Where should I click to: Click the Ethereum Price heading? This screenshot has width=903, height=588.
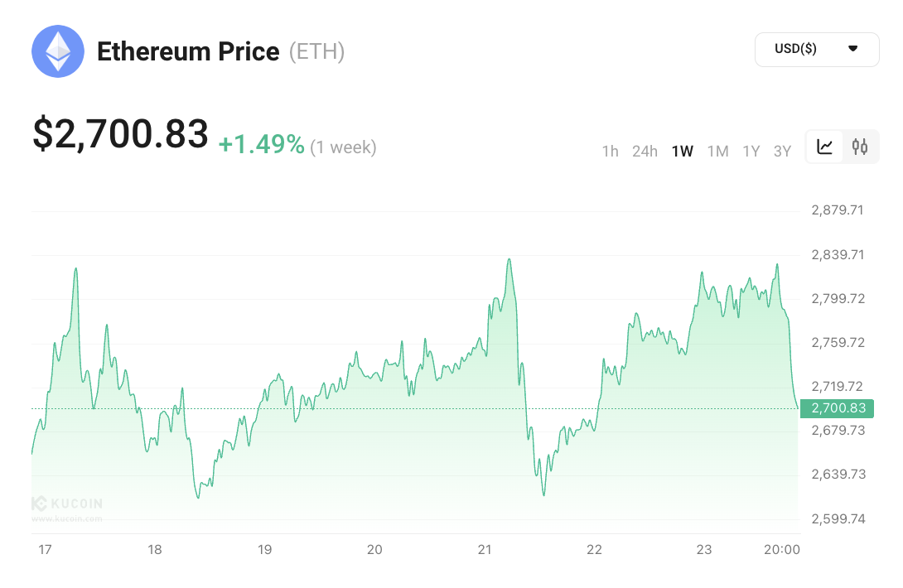point(188,51)
